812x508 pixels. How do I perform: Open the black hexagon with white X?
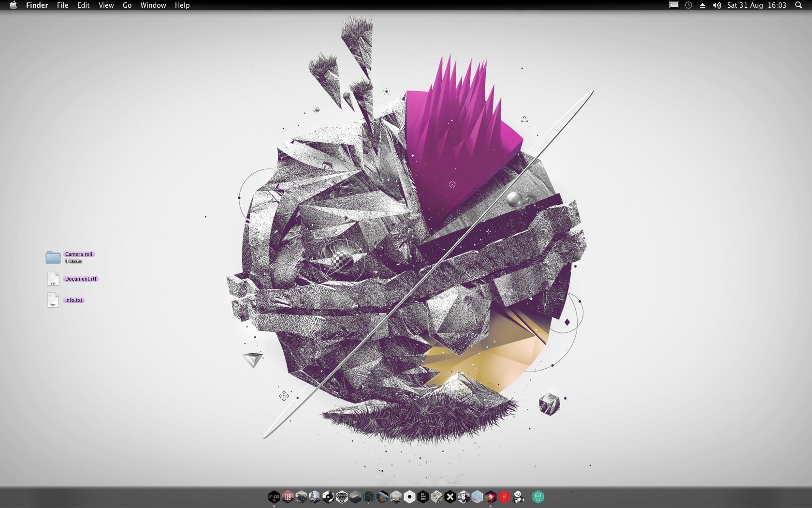(450, 497)
